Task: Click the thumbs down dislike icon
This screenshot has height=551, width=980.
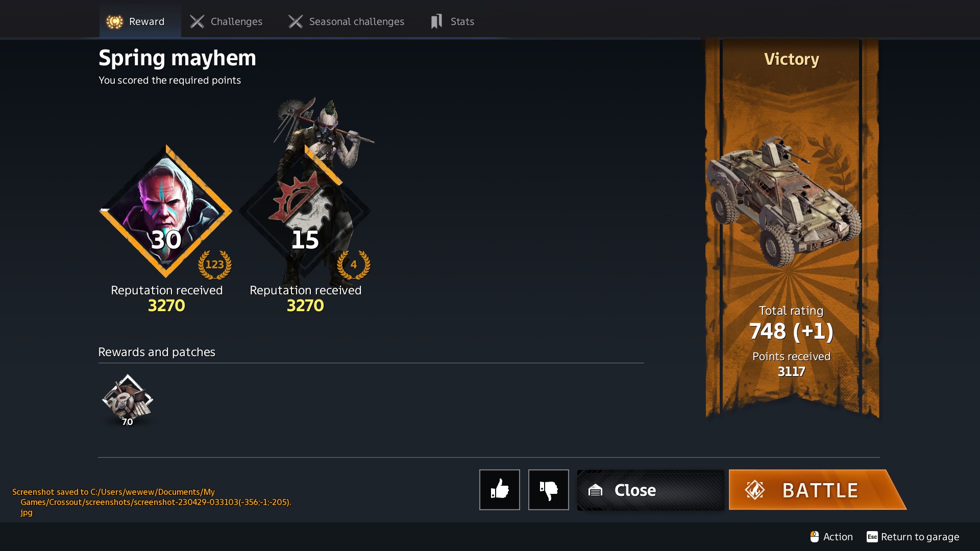Action: pyautogui.click(x=548, y=489)
